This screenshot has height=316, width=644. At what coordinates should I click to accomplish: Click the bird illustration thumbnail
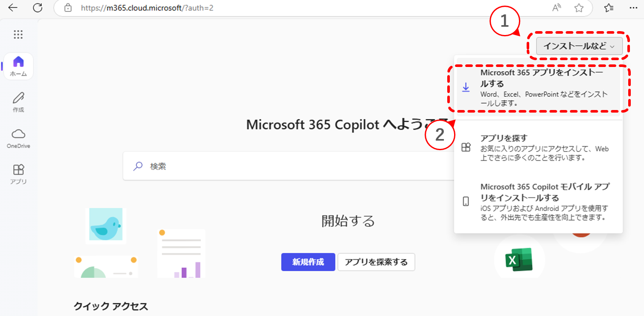click(x=106, y=225)
